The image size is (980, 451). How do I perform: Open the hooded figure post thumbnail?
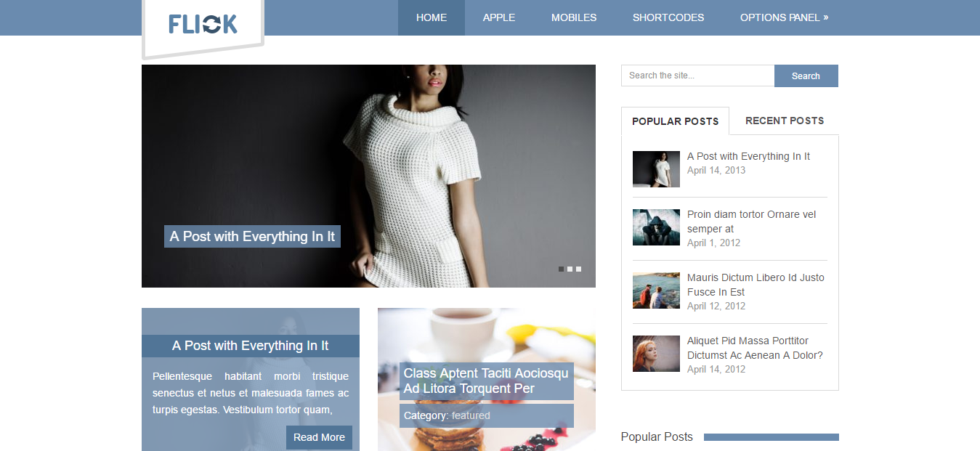click(x=656, y=227)
